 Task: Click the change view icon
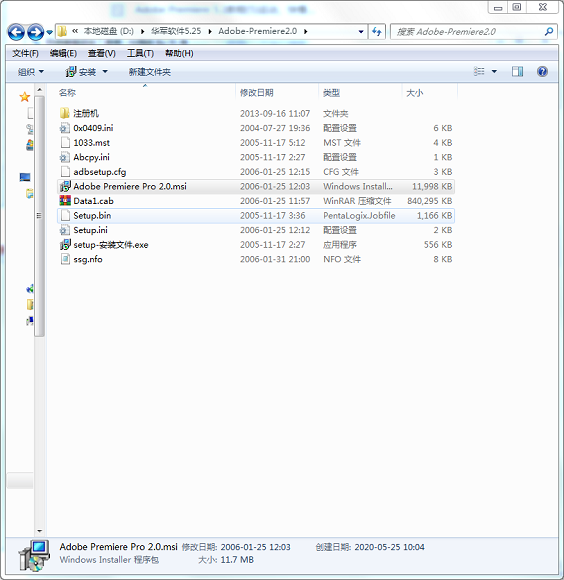(479, 71)
